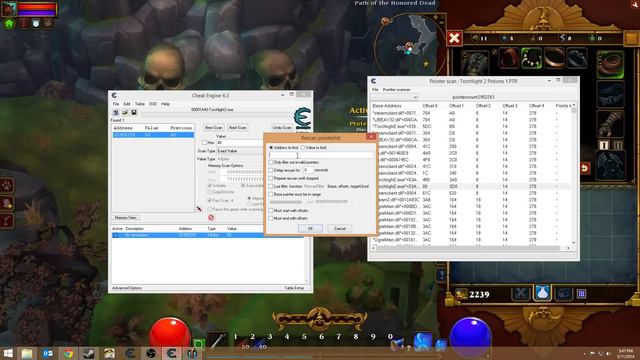Enable Delay rescan for seconds checkbox
The image size is (640, 360).
271,170
